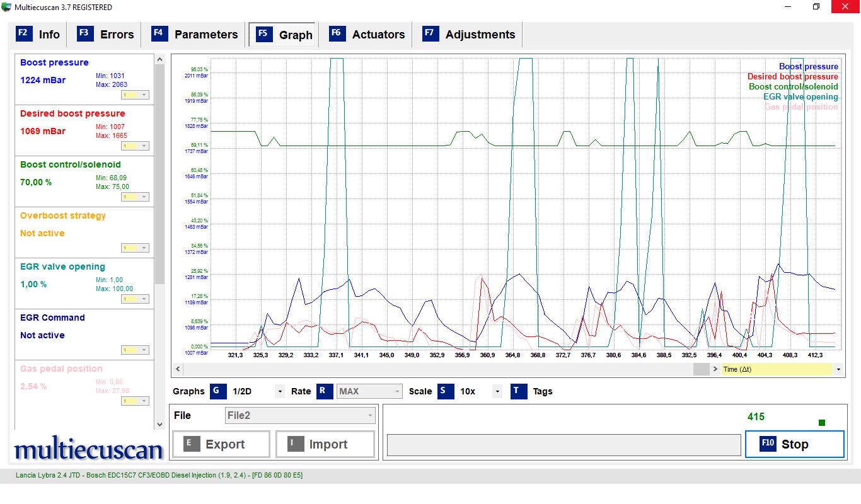
Task: Click the Gas pedal position legend entry
Action: [801, 106]
